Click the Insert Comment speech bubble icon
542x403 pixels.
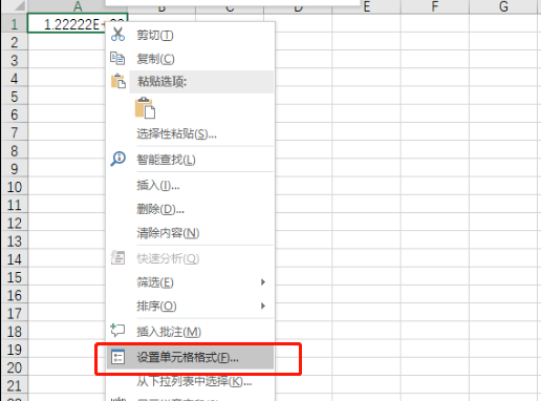coord(118,330)
